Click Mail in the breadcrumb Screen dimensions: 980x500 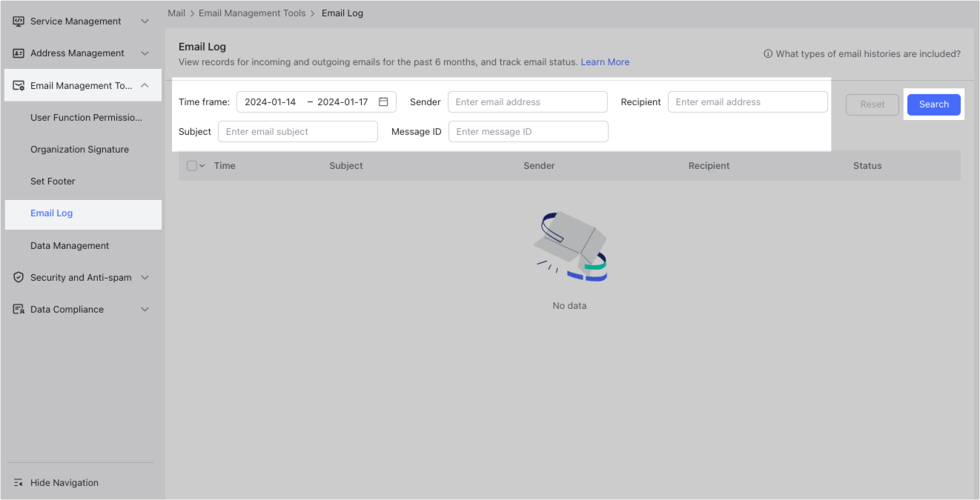[x=176, y=13]
